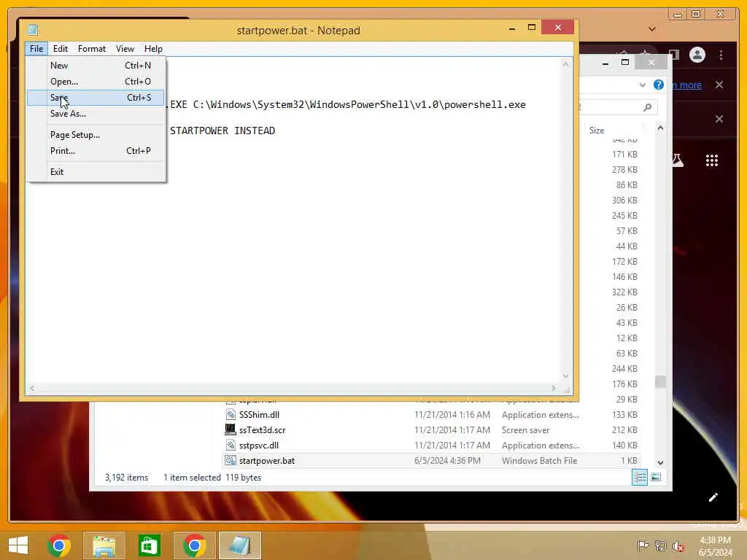
Task: Switch Explorer to details view icon
Action: 639,477
